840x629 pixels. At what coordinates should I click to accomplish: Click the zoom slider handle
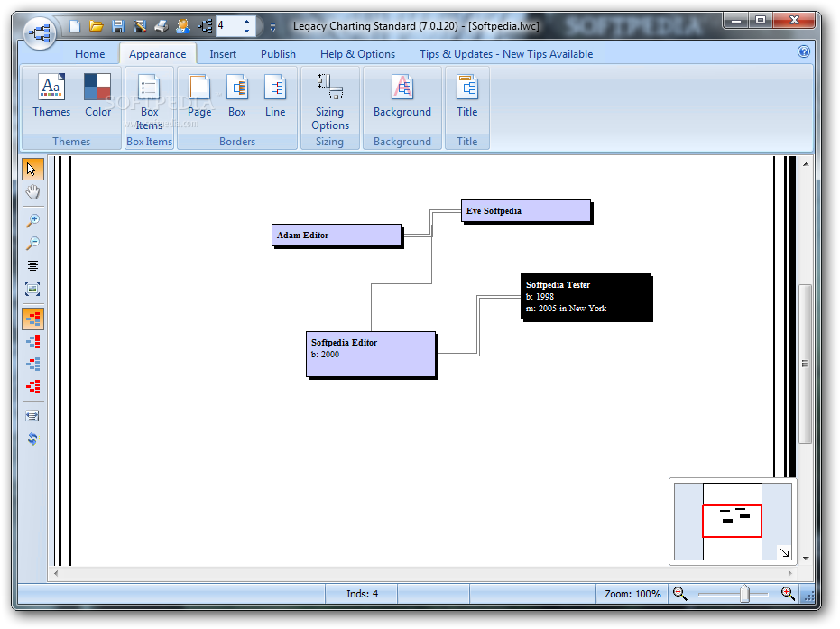coord(744,594)
